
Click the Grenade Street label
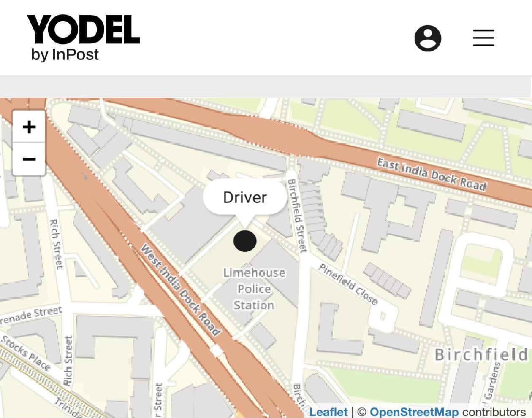pos(31,316)
